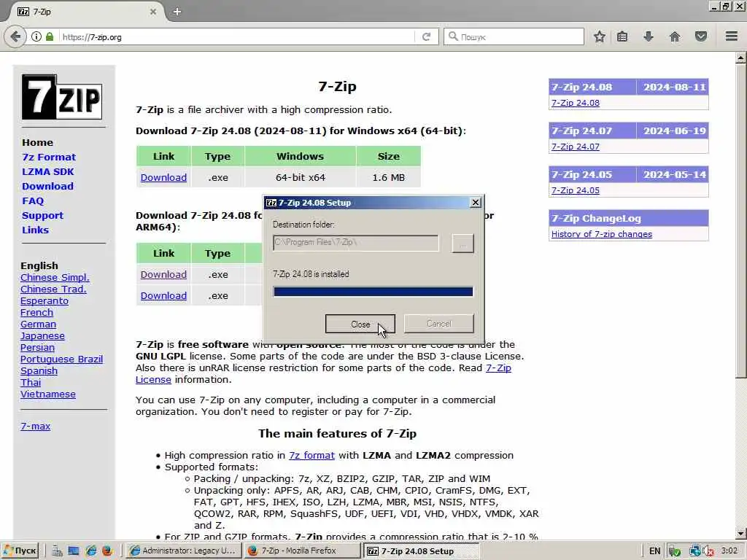Switch to 7-Zip - Mozilla Firefox taskbar item
747x560 pixels.
pos(302,551)
